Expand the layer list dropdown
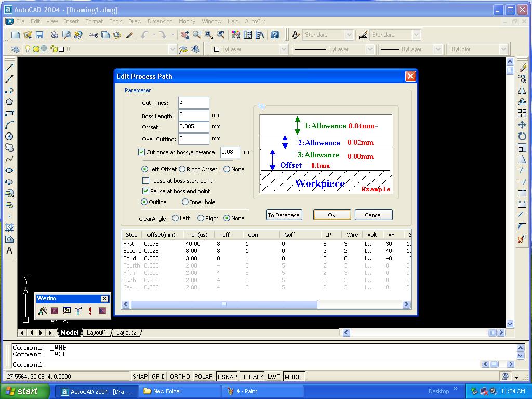The height and width of the screenshot is (399, 532). (172, 49)
